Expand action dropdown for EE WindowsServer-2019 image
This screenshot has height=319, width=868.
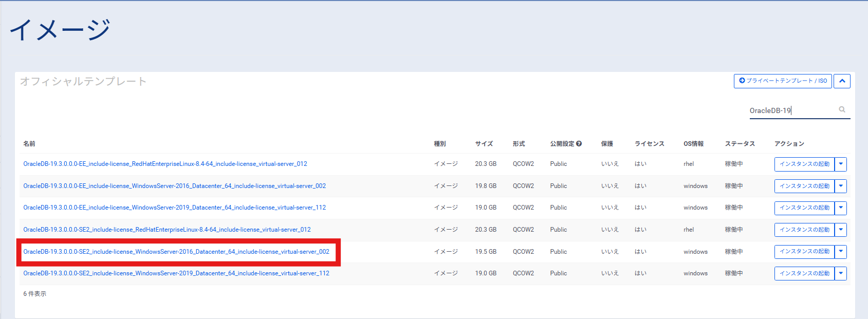[x=841, y=208]
